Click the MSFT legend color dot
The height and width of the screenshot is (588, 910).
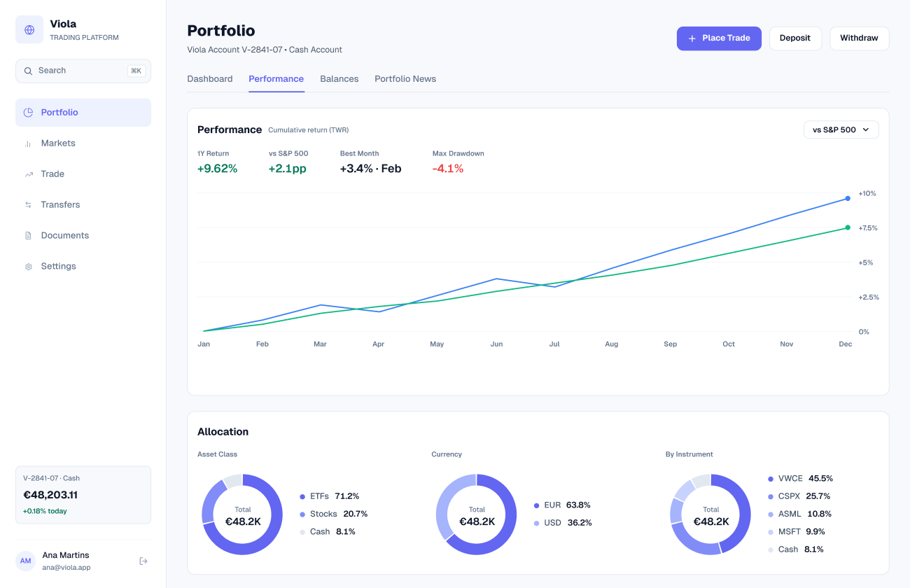pos(771,532)
